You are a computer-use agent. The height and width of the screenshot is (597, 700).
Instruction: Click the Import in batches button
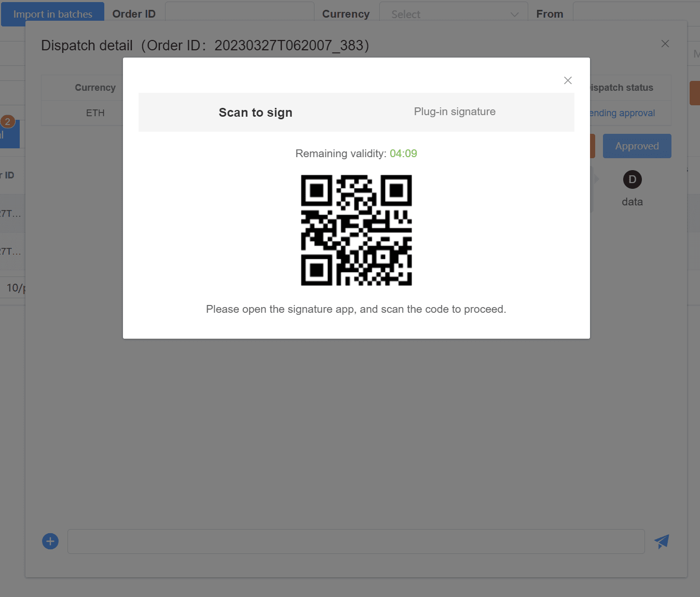tap(52, 14)
